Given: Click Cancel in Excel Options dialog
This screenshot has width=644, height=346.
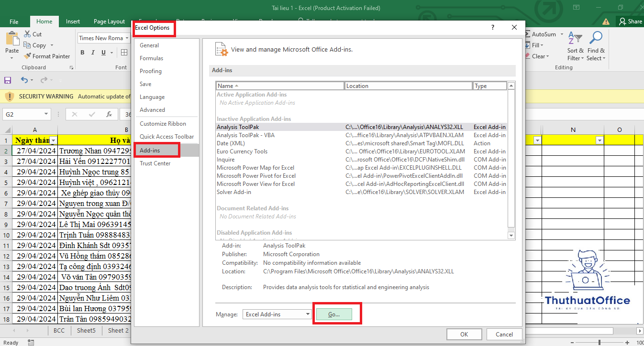Looking at the screenshot, I should (504, 335).
